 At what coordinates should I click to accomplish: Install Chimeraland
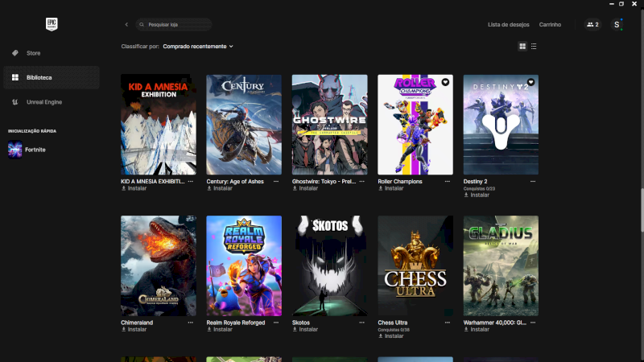pos(134,330)
